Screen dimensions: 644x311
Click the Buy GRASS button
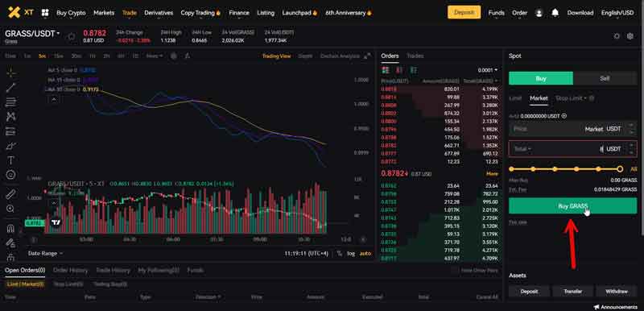pos(572,205)
